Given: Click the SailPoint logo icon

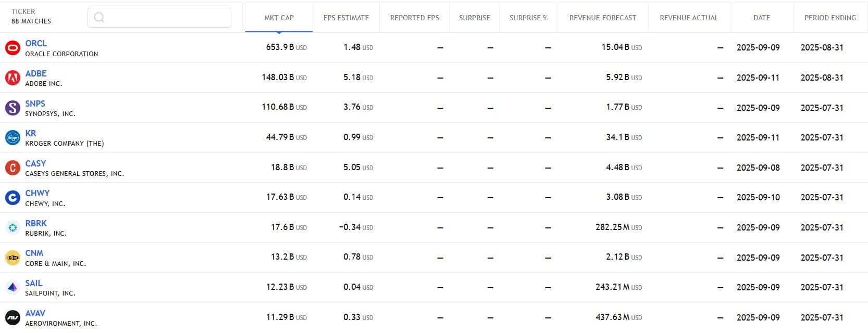Looking at the screenshot, I should point(13,287).
